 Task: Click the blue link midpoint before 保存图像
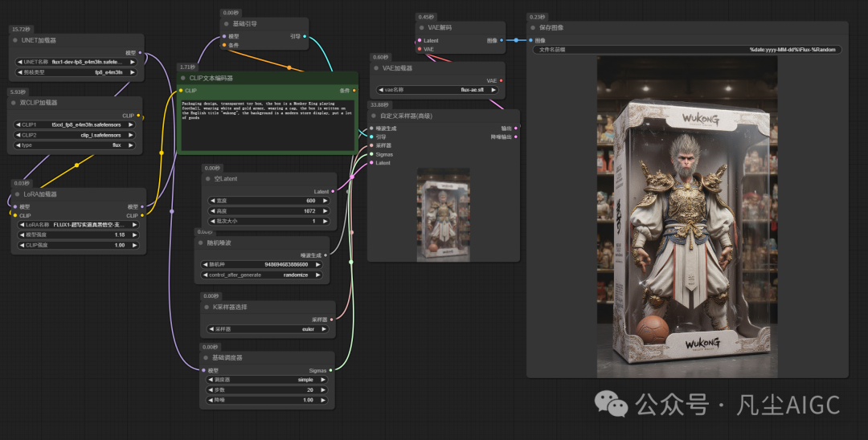point(516,40)
